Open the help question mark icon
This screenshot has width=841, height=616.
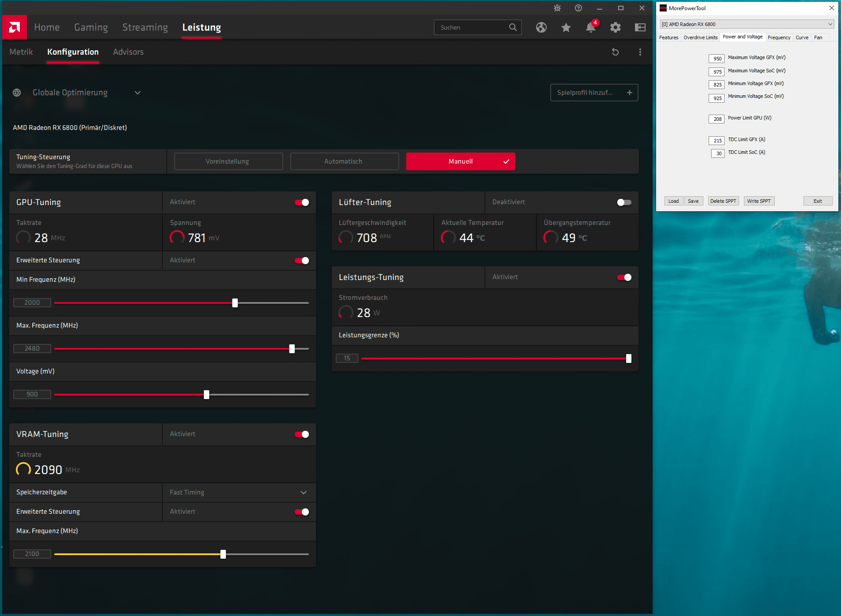tap(578, 8)
